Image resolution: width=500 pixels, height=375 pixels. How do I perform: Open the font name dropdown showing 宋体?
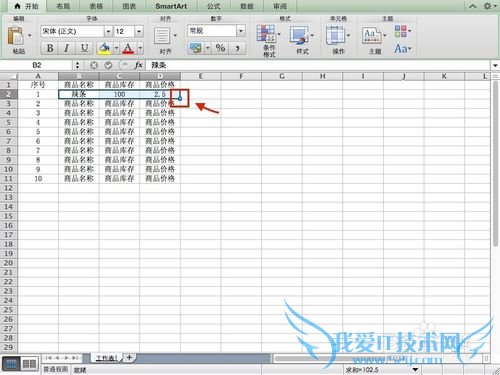108,32
